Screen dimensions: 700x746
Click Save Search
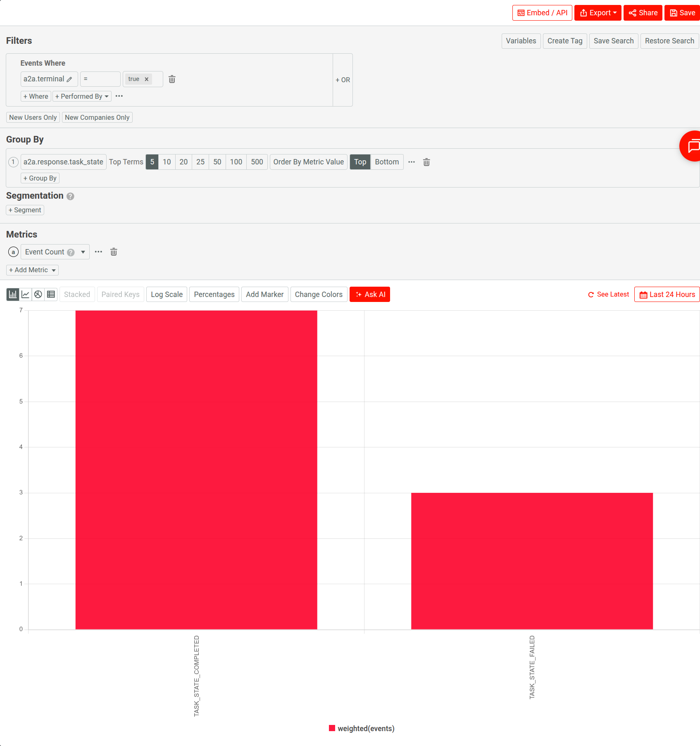tap(613, 41)
